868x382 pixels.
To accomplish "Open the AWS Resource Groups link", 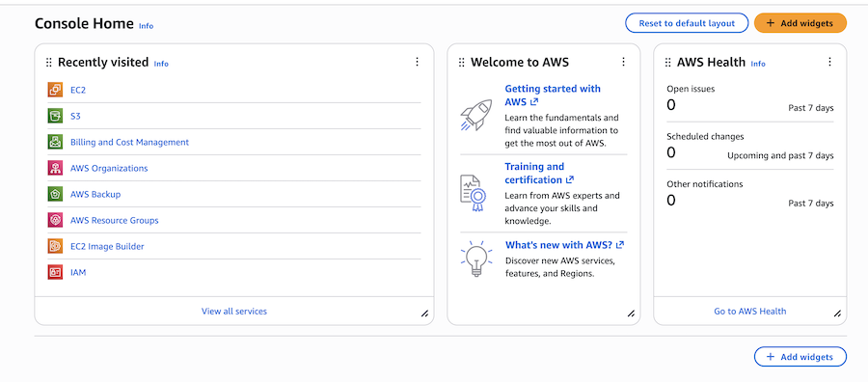I will [115, 220].
